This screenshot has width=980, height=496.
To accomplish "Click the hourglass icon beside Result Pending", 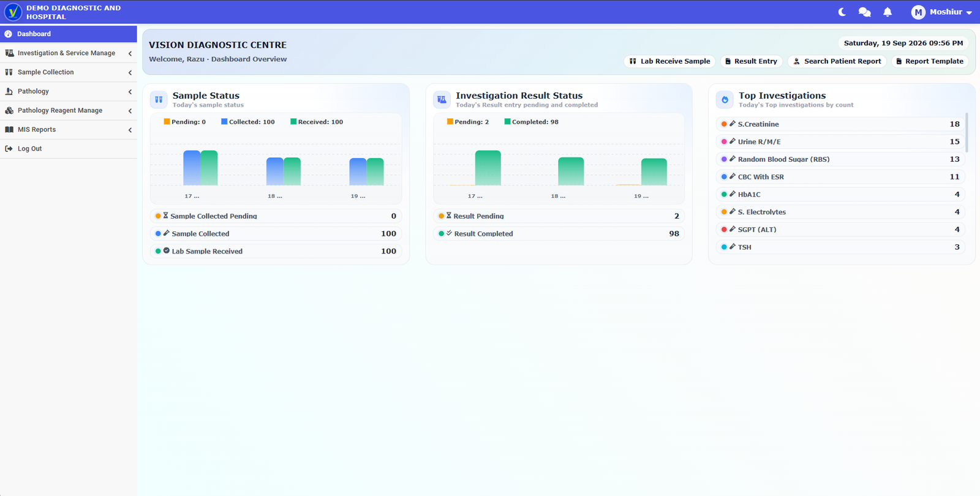I will point(448,216).
